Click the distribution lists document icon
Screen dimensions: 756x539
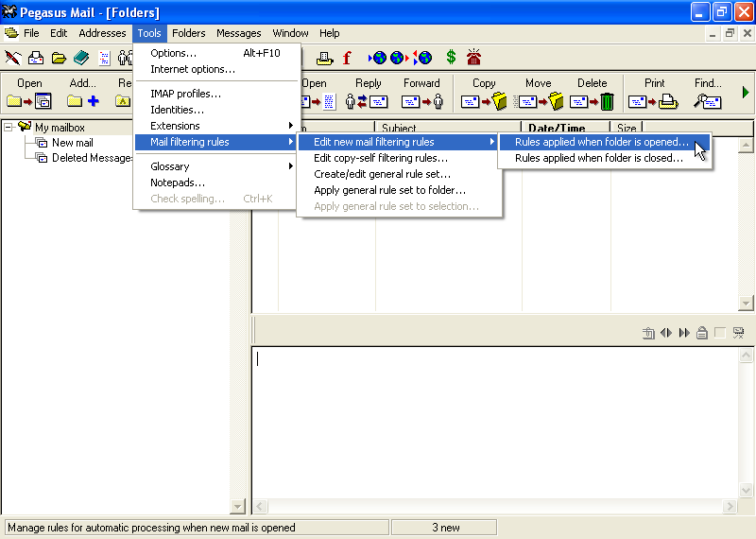(x=104, y=58)
